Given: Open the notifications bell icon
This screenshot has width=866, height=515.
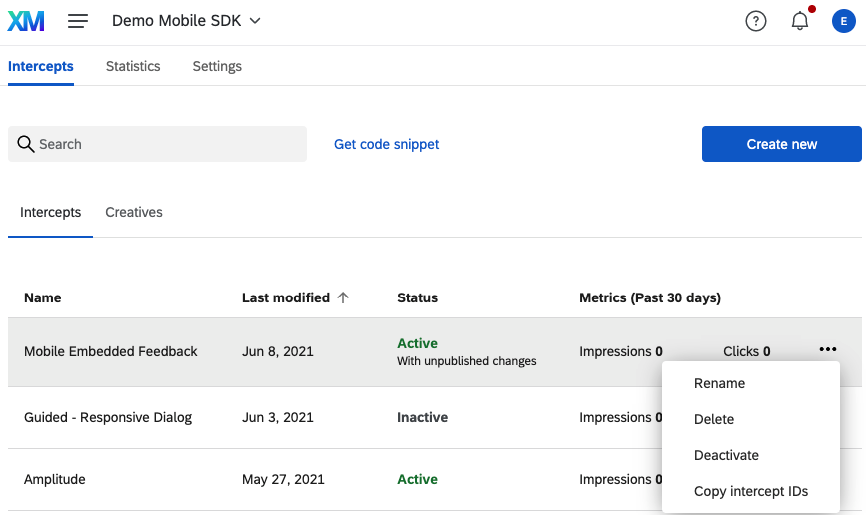Looking at the screenshot, I should (x=800, y=21).
